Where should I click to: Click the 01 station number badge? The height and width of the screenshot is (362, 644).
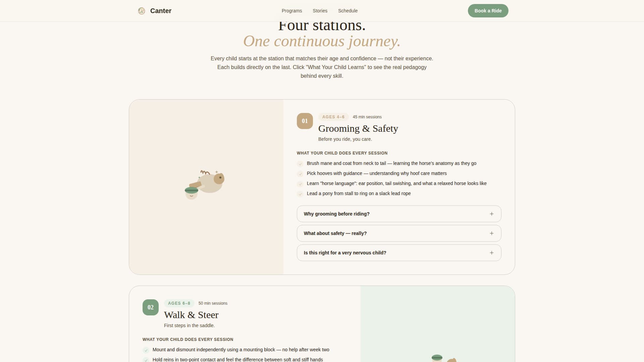(x=305, y=121)
